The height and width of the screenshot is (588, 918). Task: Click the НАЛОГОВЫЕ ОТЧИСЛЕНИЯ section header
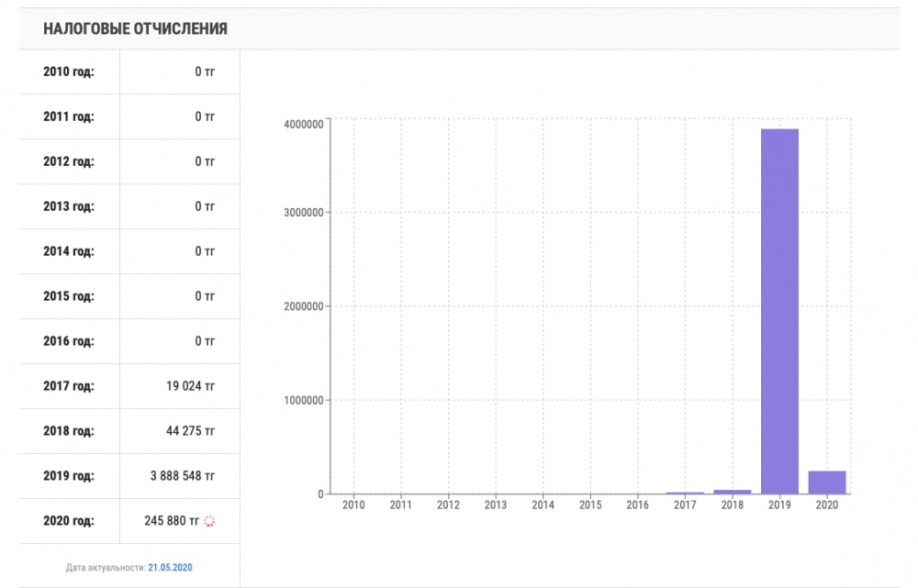click(x=135, y=29)
